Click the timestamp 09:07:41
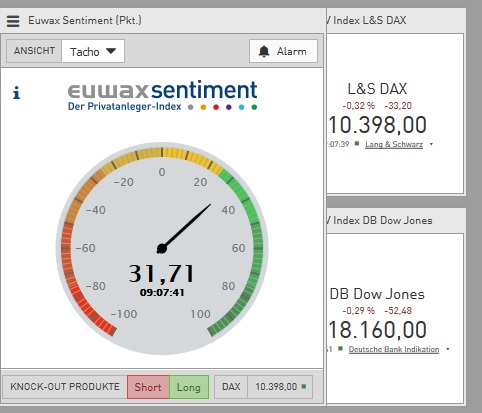 coord(162,293)
